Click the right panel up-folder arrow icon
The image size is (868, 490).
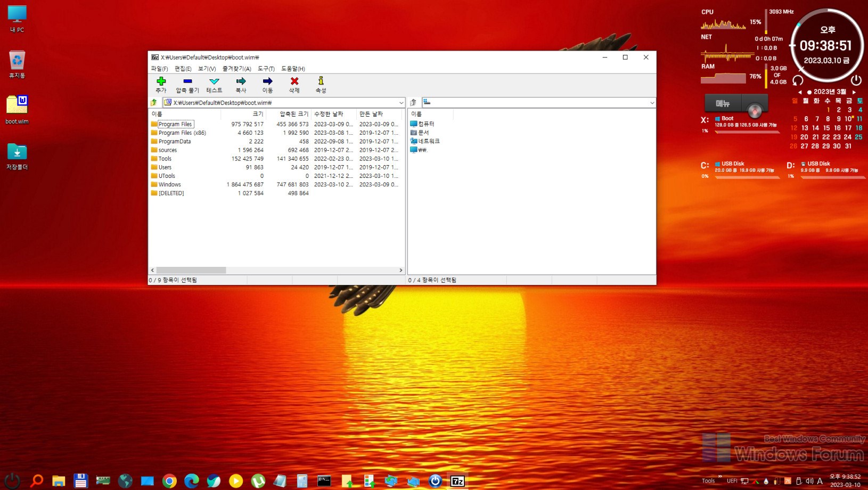[x=413, y=102]
